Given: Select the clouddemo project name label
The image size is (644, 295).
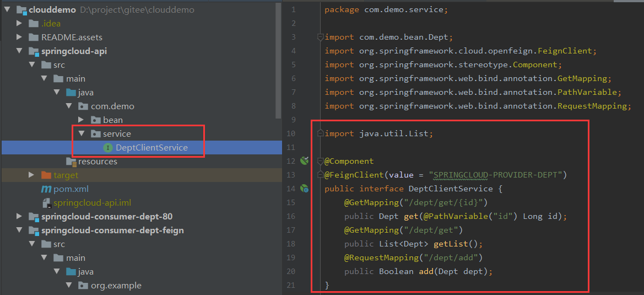Looking at the screenshot, I should pyautogui.click(x=52, y=10).
